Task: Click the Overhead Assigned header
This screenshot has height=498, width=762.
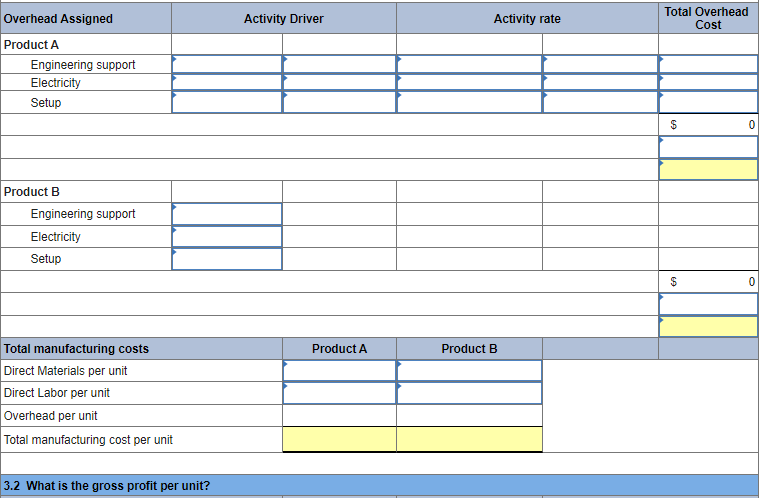Action: coord(58,18)
